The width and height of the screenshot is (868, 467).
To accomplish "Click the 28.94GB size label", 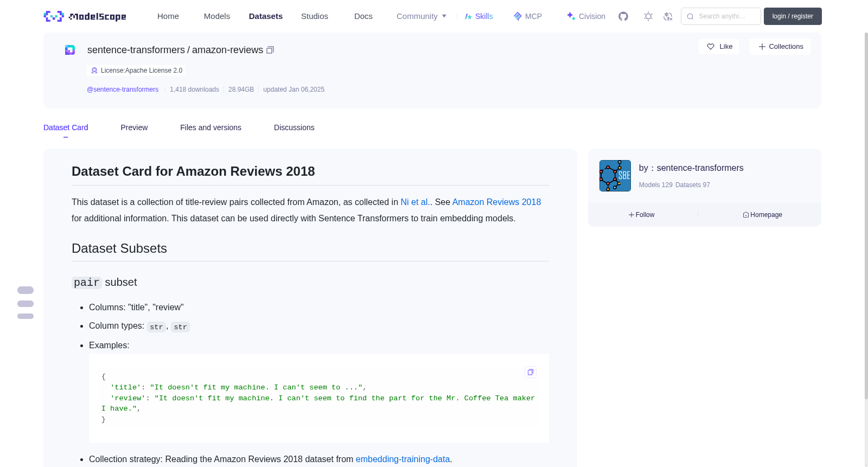I will click(x=241, y=89).
